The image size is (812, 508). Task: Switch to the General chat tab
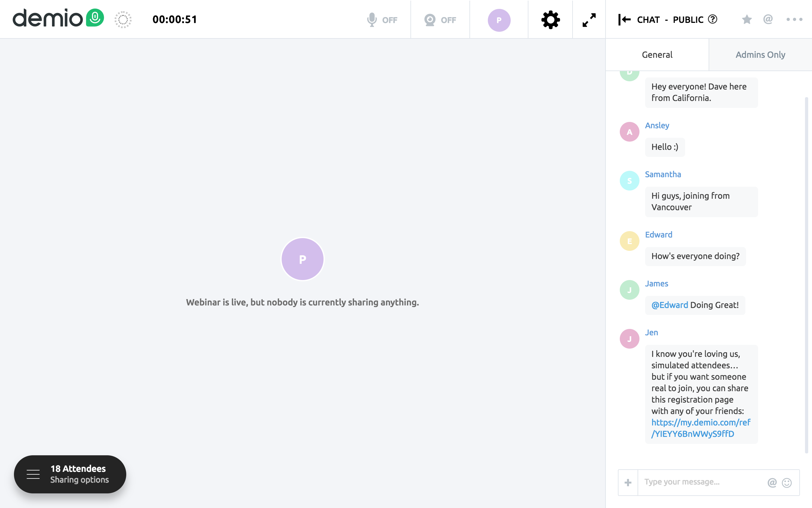coord(657,55)
